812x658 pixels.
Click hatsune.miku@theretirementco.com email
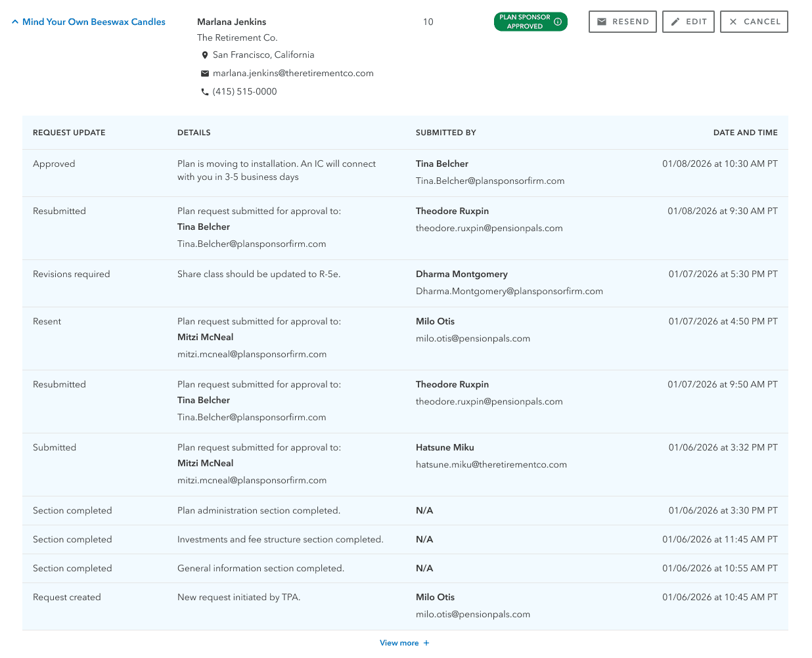(491, 465)
